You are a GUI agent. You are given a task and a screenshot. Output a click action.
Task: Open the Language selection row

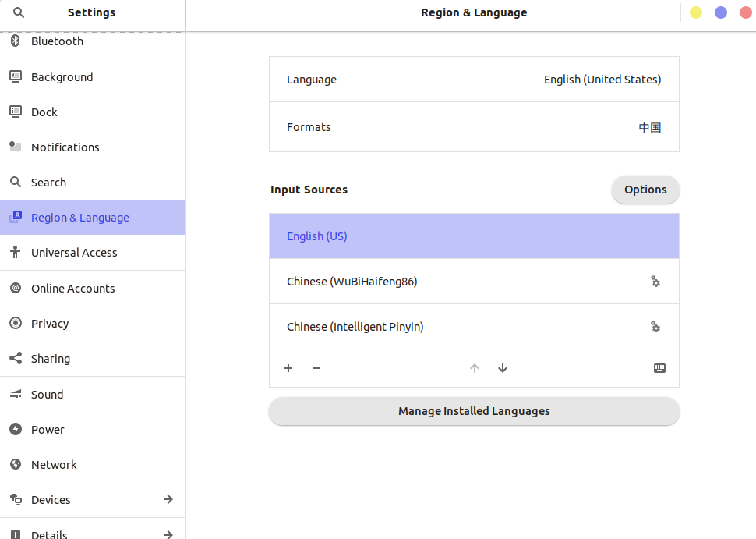tap(474, 80)
